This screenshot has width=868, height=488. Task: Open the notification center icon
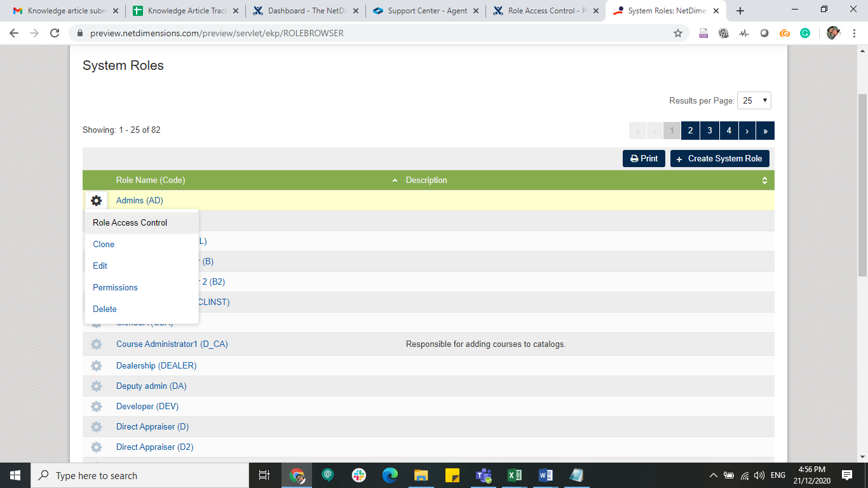tap(847, 475)
